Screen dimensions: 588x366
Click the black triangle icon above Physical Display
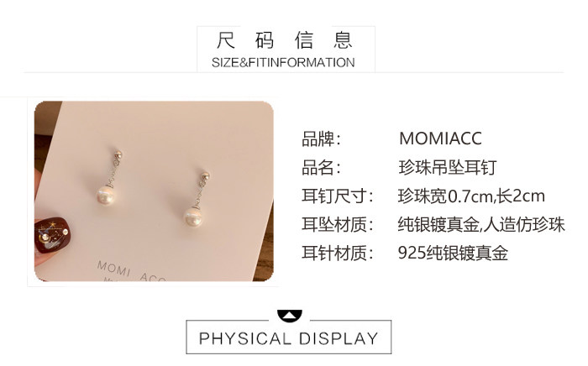tap(289, 316)
